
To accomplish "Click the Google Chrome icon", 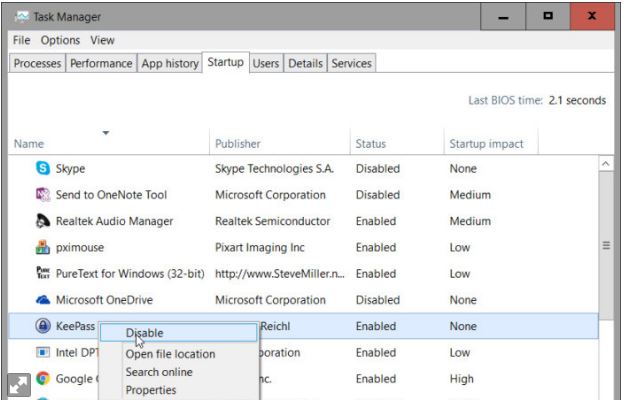I will [x=43, y=378].
